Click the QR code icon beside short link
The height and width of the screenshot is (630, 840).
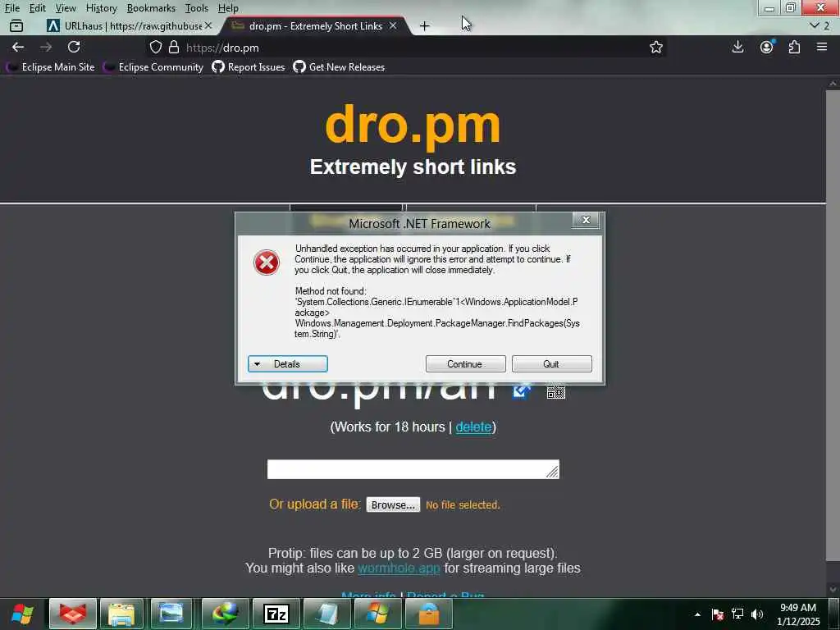coord(555,392)
